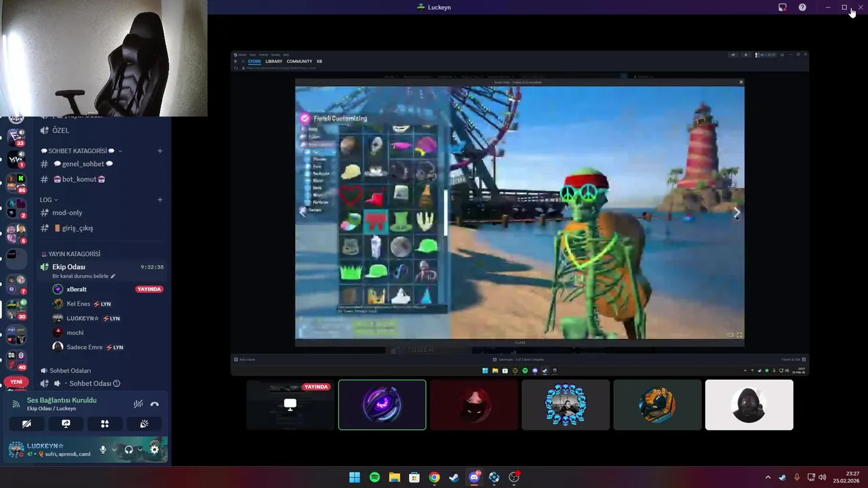868x488 pixels.
Task: Open taskbar volume control
Action: (823, 477)
